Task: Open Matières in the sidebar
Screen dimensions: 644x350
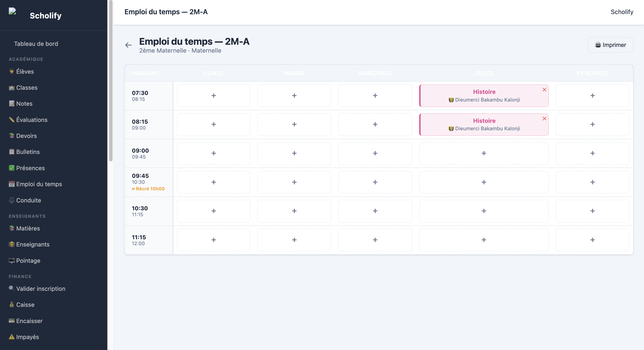Action: click(24, 228)
